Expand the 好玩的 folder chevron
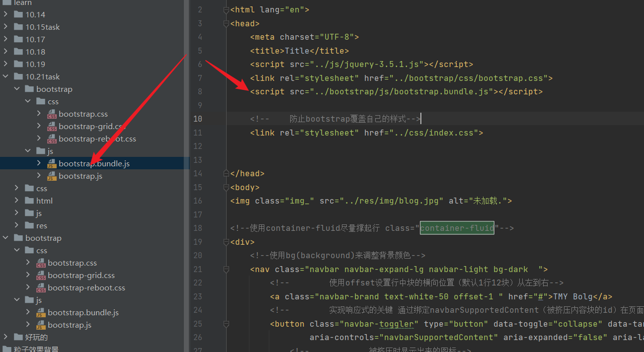The width and height of the screenshot is (644, 352). pyautogui.click(x=5, y=338)
